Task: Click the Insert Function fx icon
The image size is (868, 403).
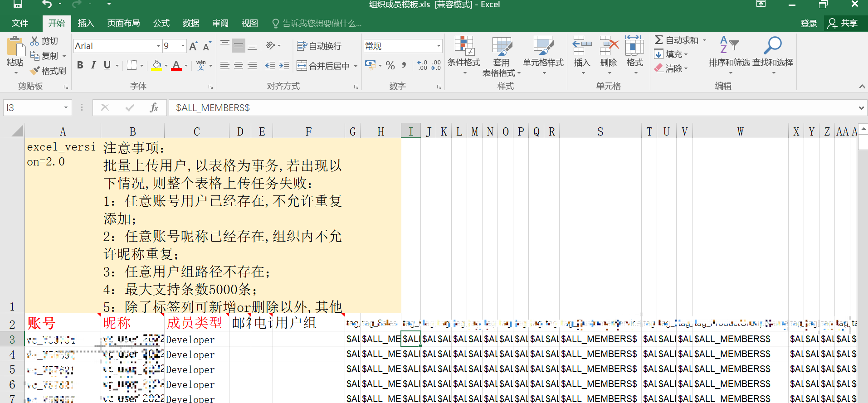Action: click(154, 107)
